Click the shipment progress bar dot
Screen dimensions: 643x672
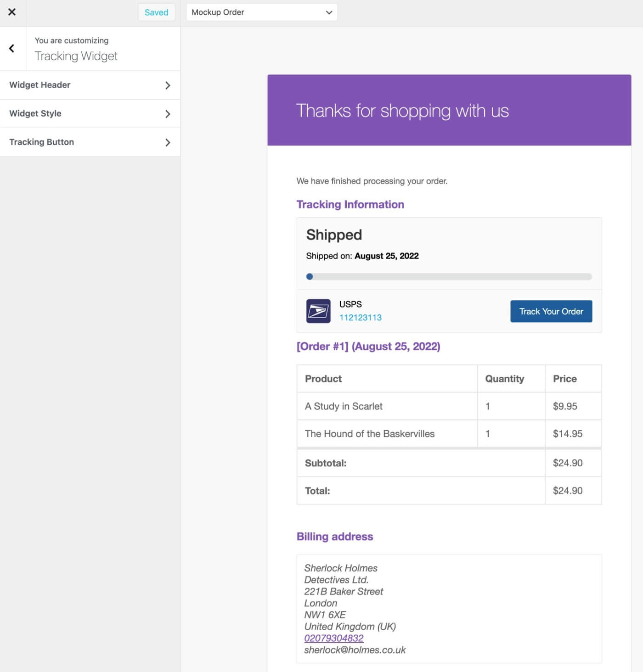[x=310, y=277]
